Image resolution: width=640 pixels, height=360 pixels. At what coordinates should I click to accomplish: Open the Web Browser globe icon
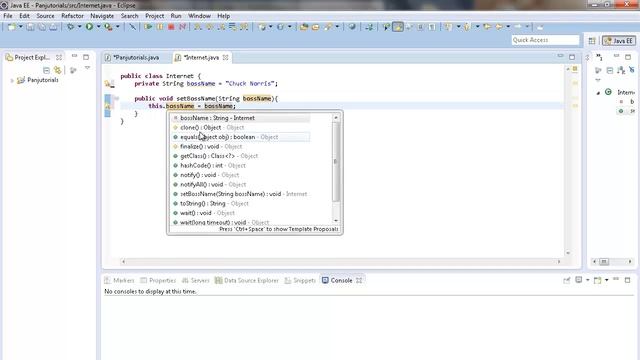pos(352,27)
